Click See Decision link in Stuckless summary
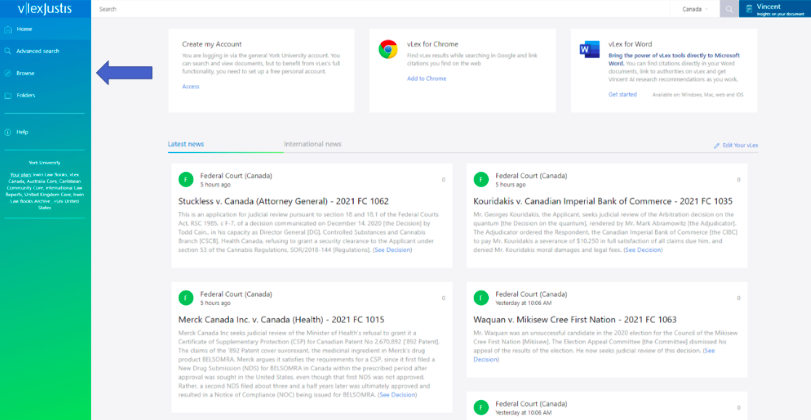The height and width of the screenshot is (420, 811). [392, 250]
